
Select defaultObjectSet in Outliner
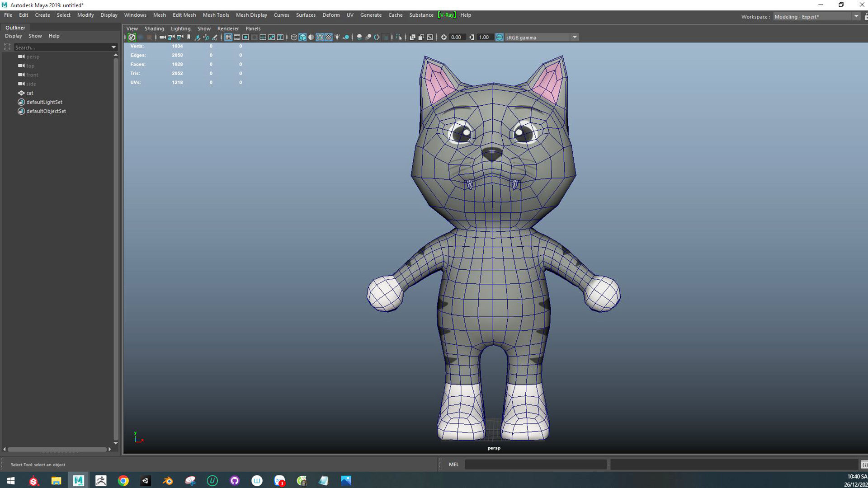coord(46,111)
